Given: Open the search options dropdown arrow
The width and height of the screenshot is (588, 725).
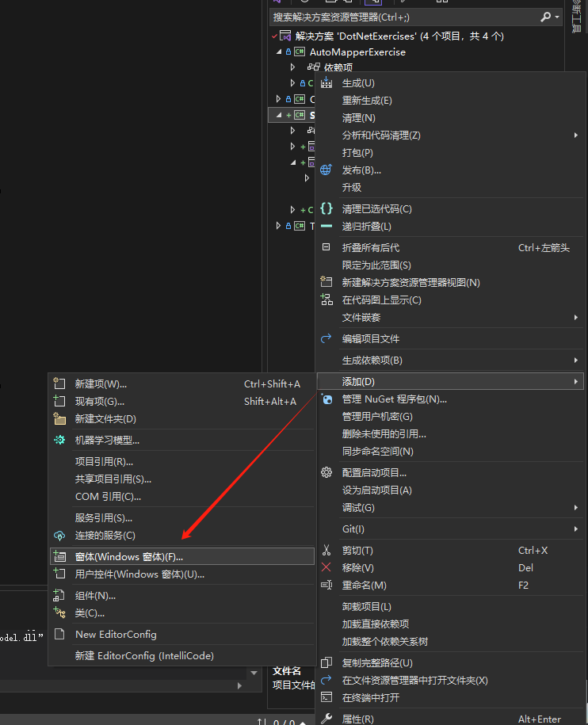Looking at the screenshot, I should pyautogui.click(x=557, y=17).
